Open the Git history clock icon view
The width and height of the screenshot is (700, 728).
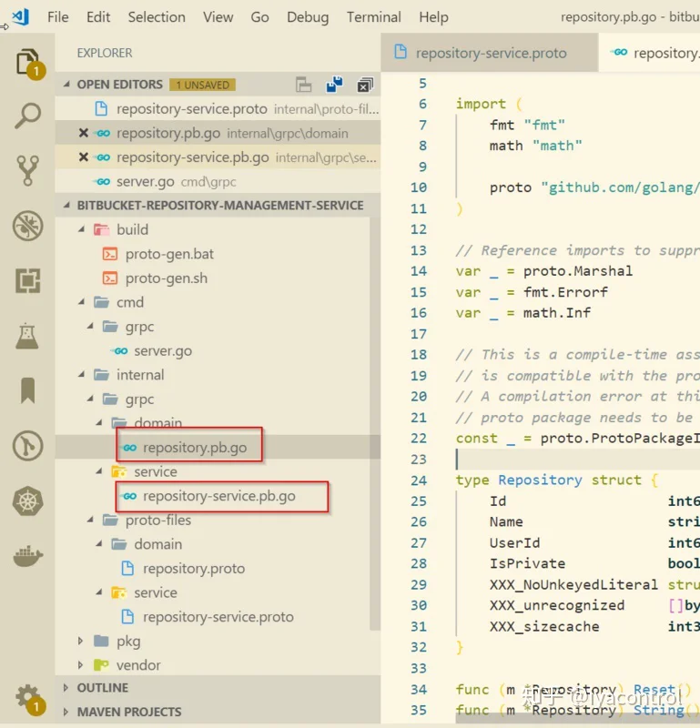(x=28, y=446)
